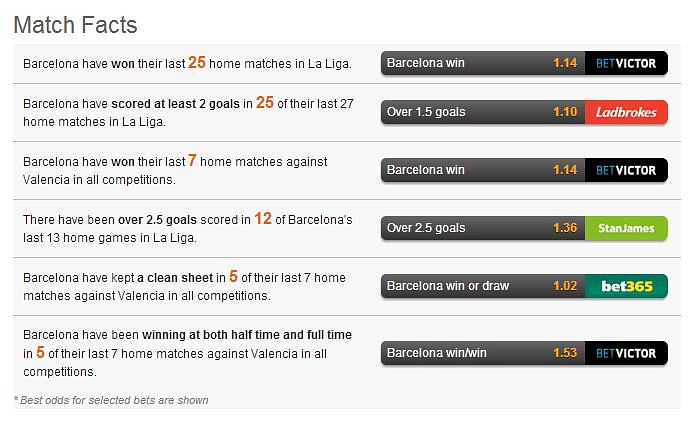Click the 1.10 odds value

point(565,112)
